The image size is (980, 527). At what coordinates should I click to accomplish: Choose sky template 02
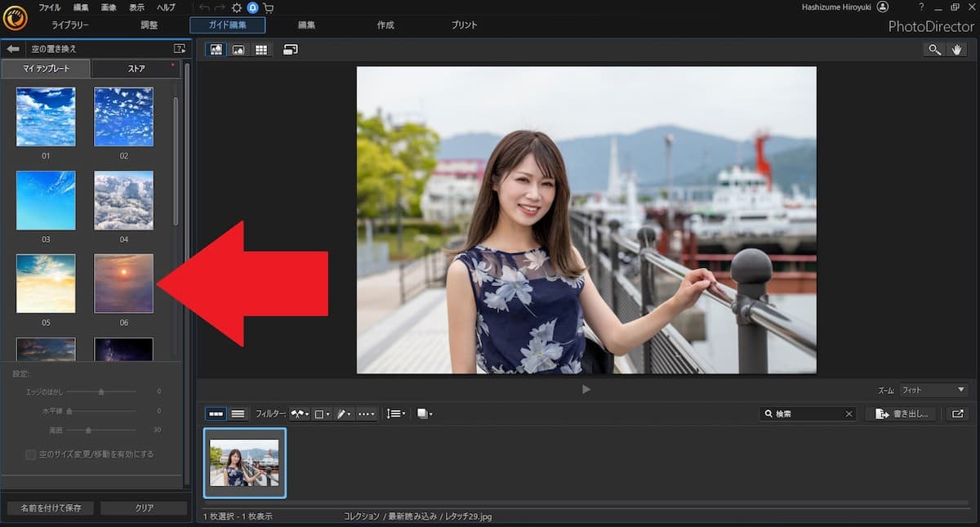pyautogui.click(x=123, y=117)
